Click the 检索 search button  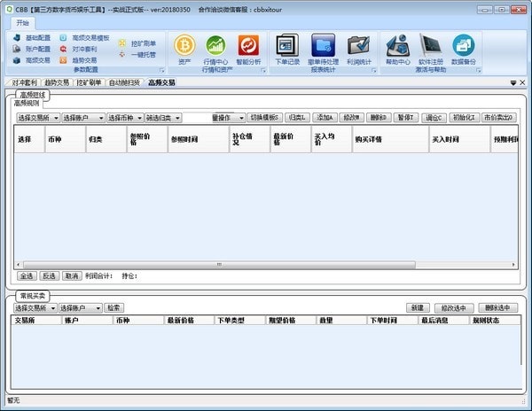[x=113, y=307]
